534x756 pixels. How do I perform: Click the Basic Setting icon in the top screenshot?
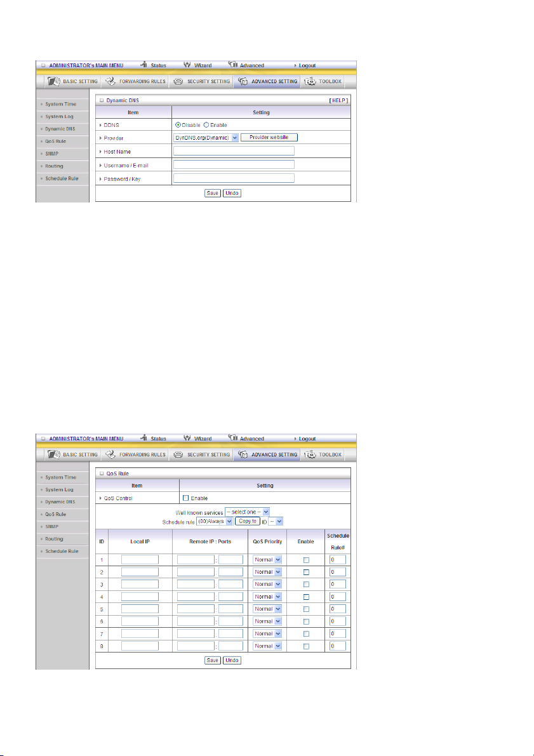point(54,81)
